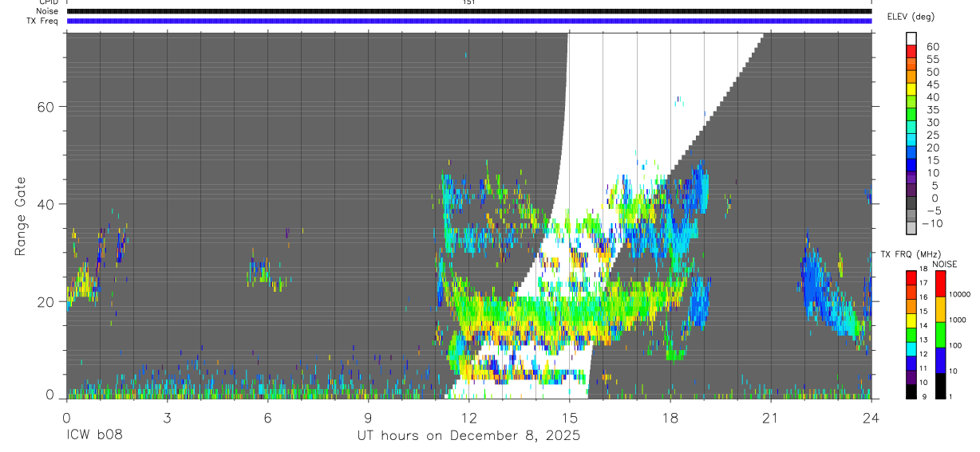Click the green swatch in NOISE legend

[941, 335]
